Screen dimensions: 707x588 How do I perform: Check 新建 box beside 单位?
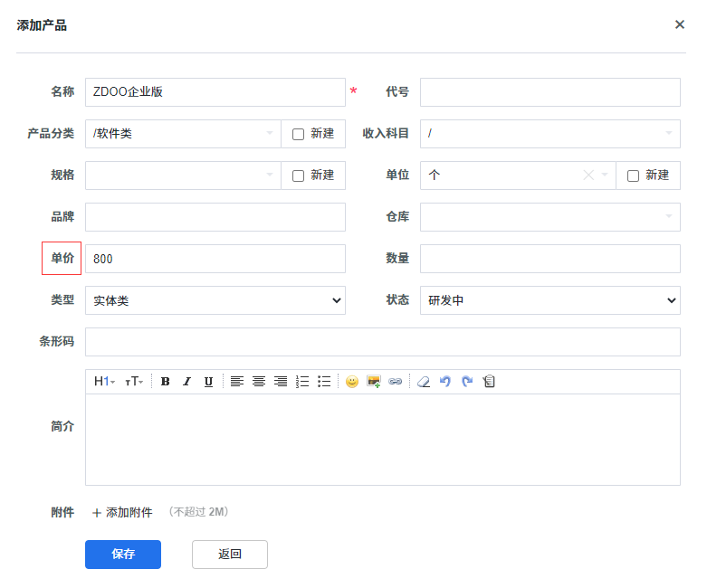[x=633, y=175]
